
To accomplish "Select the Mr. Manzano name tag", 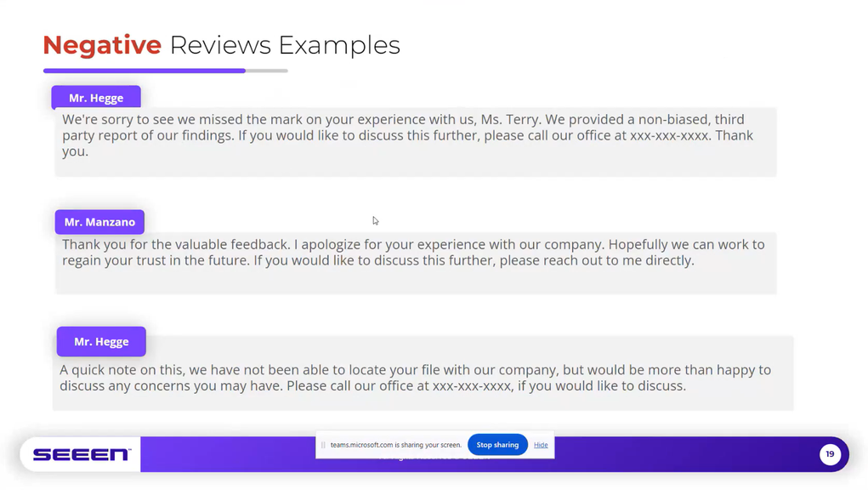I will 99,221.
